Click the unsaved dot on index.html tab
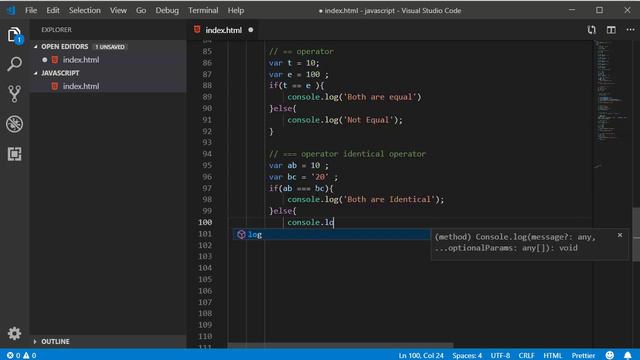 click(251, 30)
